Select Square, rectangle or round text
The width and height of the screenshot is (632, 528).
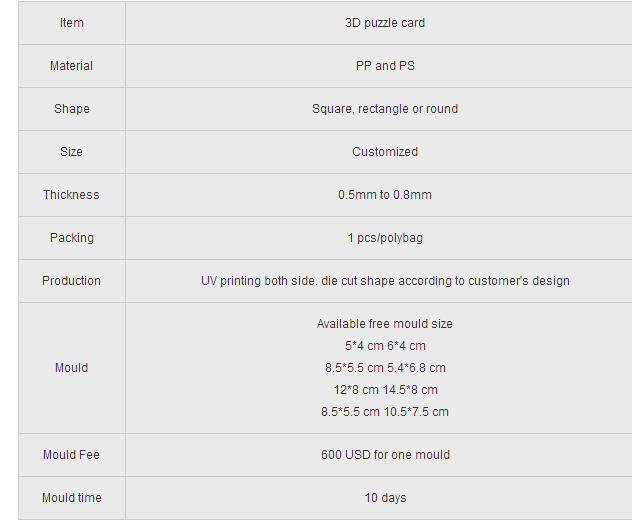(x=385, y=109)
